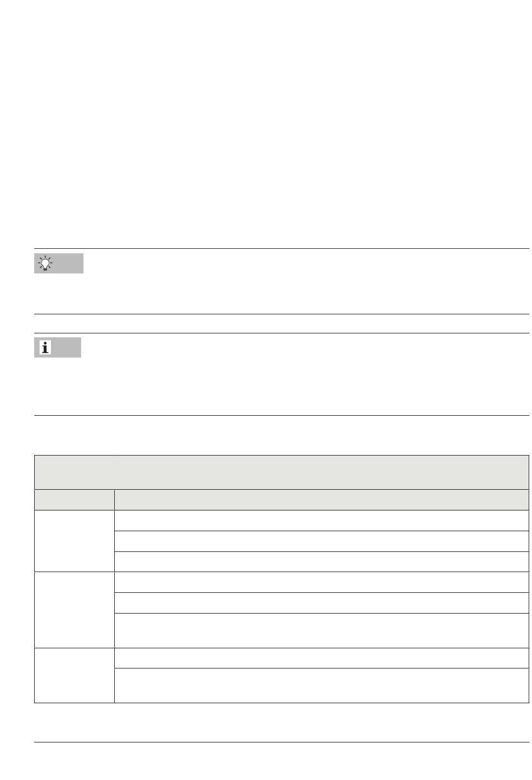Screen dimensions: 532x780
Task: Click first white row under the table header
Action: (321, 521)
